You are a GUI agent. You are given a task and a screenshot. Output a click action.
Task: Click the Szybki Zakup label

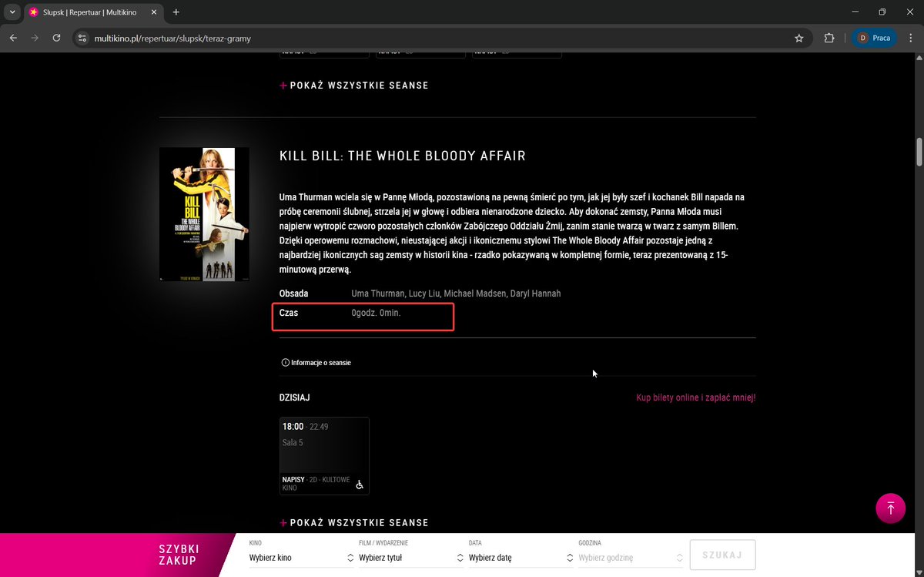click(179, 555)
